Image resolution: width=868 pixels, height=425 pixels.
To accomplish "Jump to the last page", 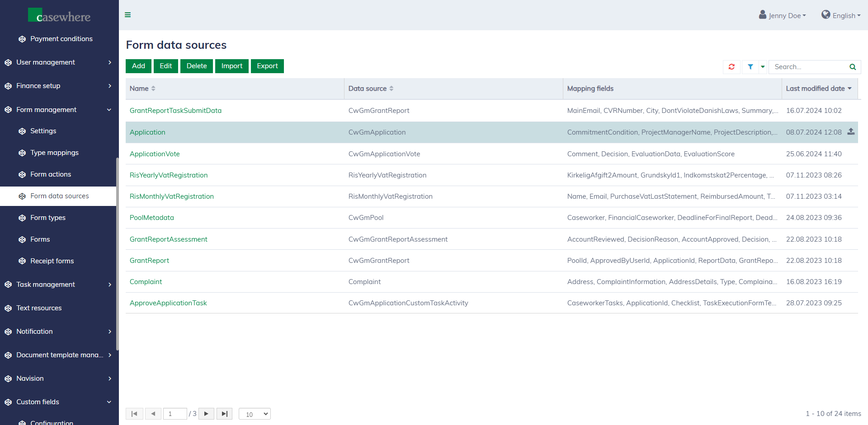I will 224,414.
